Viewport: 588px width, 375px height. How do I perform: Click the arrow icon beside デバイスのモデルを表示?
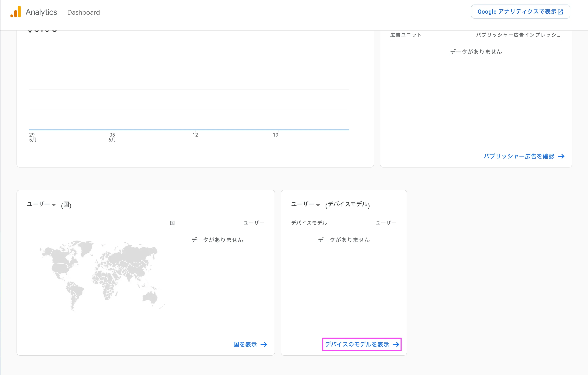click(x=396, y=344)
